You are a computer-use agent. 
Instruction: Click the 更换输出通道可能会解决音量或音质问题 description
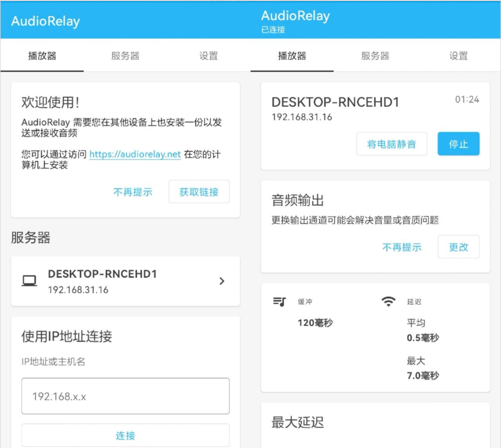coord(355,220)
